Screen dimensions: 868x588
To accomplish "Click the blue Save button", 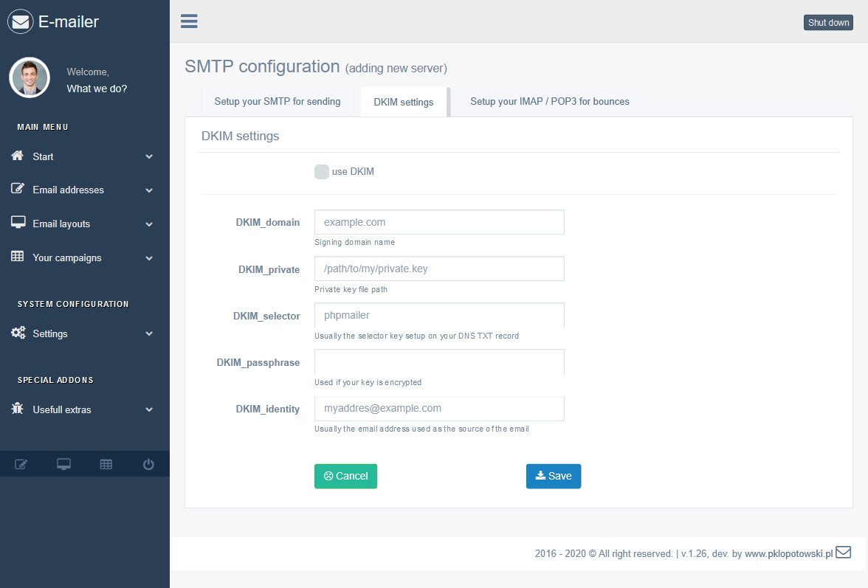I will click(x=554, y=477).
